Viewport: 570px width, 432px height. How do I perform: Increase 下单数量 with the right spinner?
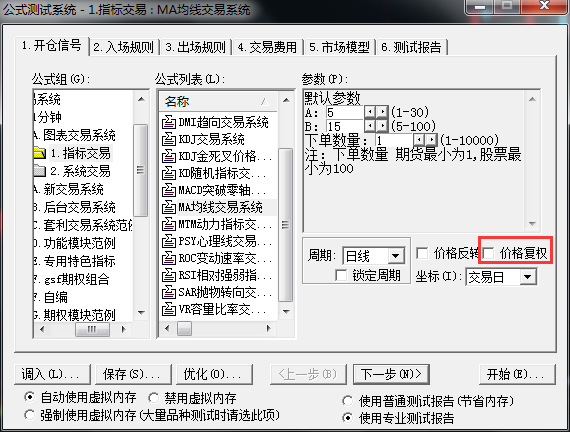click(x=431, y=140)
